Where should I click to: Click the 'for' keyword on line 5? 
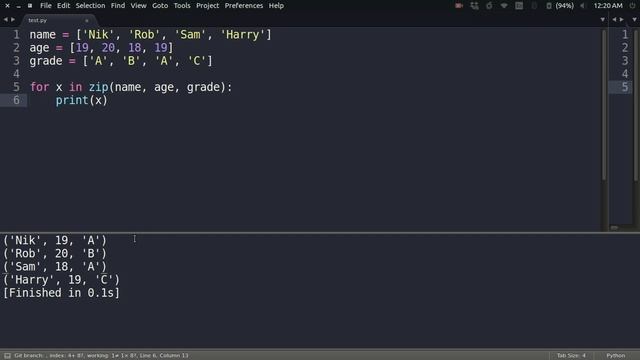[39, 87]
